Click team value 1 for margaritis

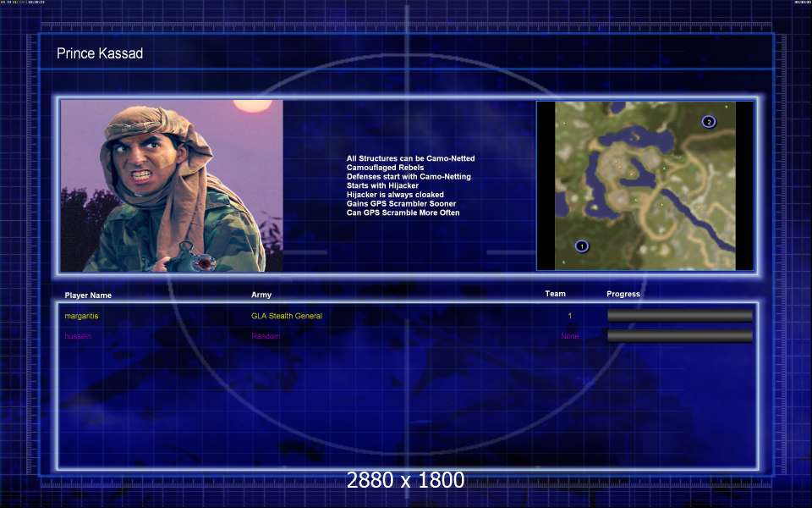[x=569, y=316]
